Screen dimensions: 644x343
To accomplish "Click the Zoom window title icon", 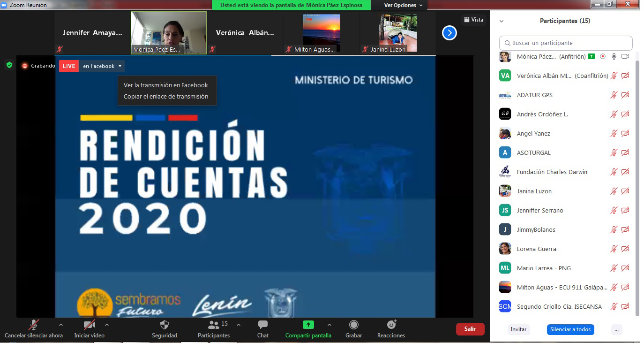I will 4,5.
